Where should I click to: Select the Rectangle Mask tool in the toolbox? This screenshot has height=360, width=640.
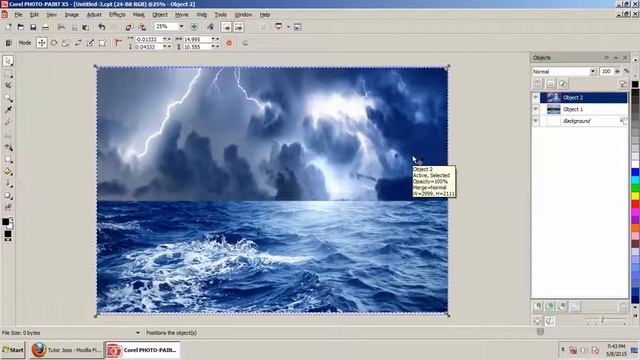click(x=8, y=74)
